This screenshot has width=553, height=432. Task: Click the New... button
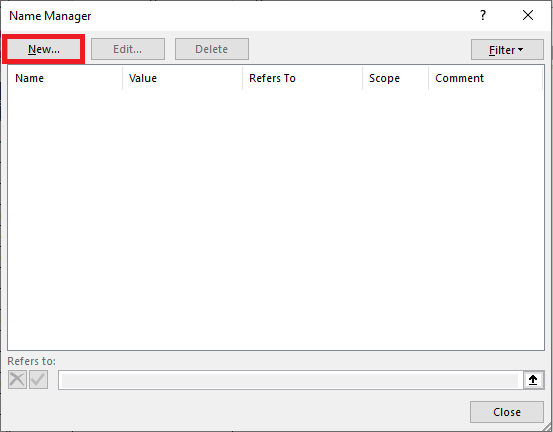[x=44, y=49]
